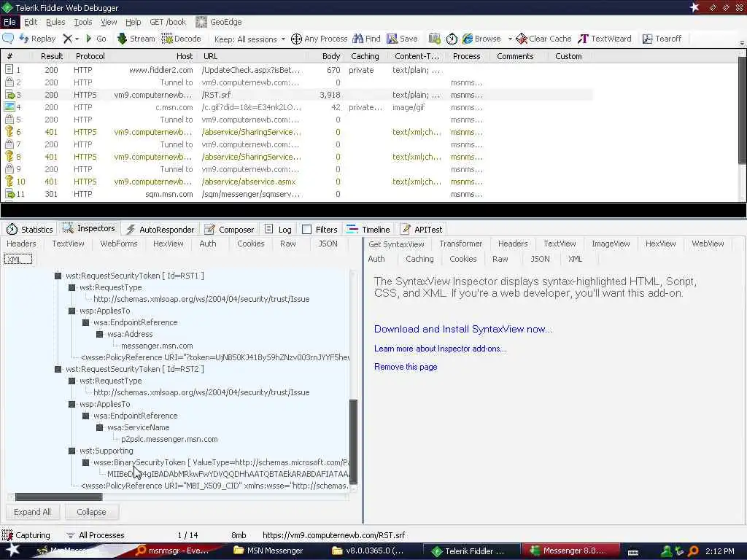Toggle Capturing in the status bar
This screenshot has height=560, width=747.
point(26,535)
